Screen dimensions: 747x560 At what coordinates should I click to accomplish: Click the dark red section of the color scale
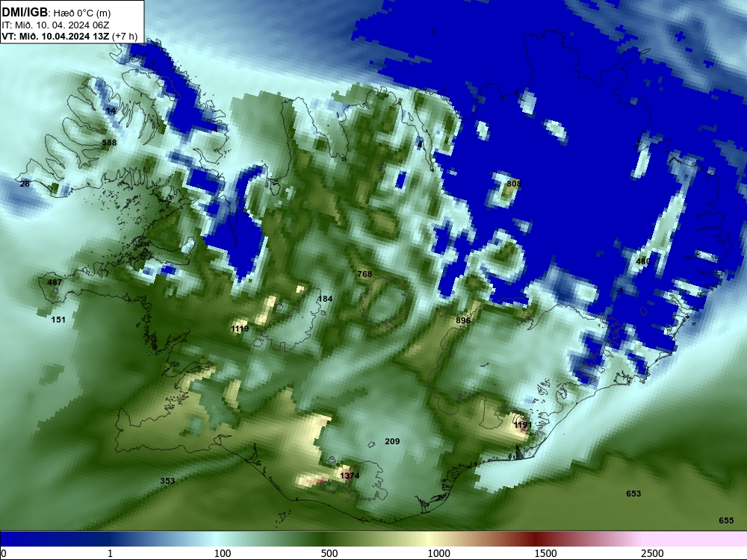click(x=536, y=539)
